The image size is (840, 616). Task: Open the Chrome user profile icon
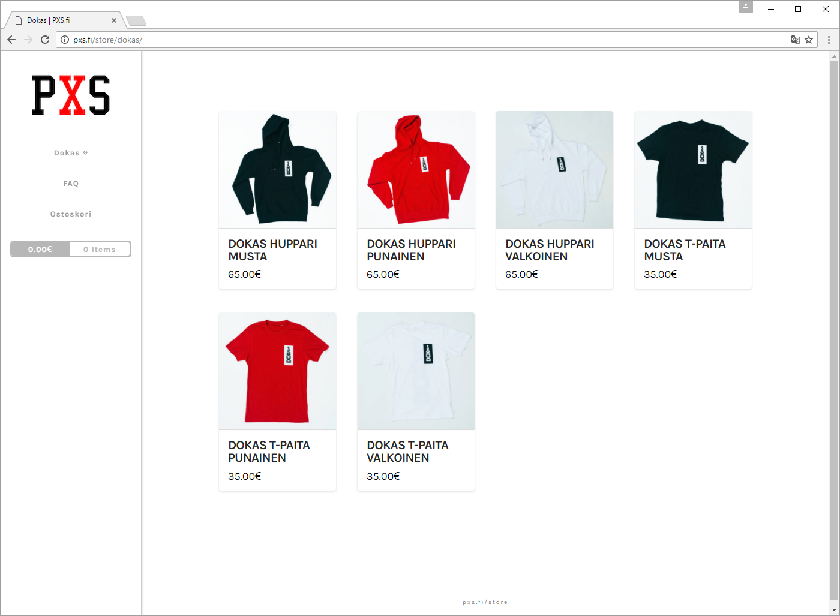tap(745, 7)
